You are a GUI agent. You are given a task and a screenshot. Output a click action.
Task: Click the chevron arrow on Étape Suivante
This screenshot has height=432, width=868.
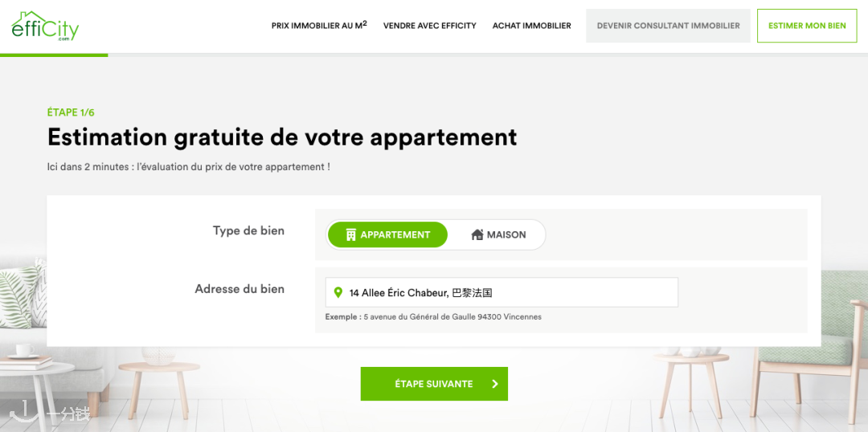point(495,384)
